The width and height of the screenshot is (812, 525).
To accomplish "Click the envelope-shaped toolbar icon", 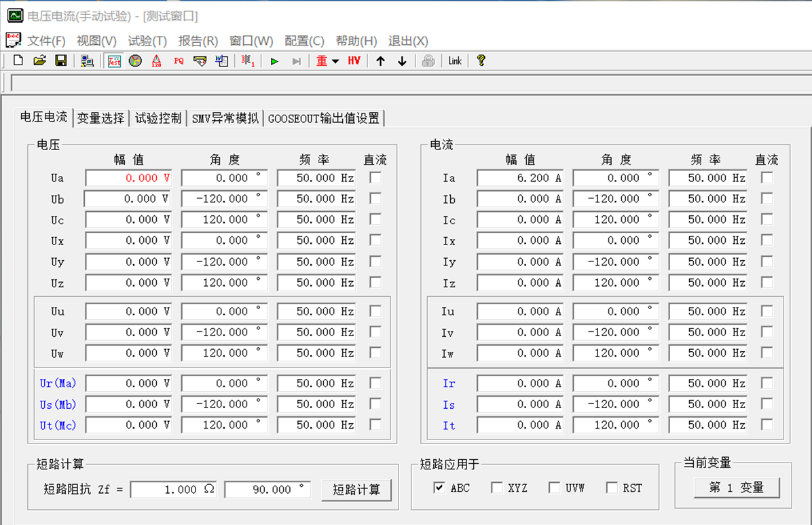I will [x=200, y=60].
